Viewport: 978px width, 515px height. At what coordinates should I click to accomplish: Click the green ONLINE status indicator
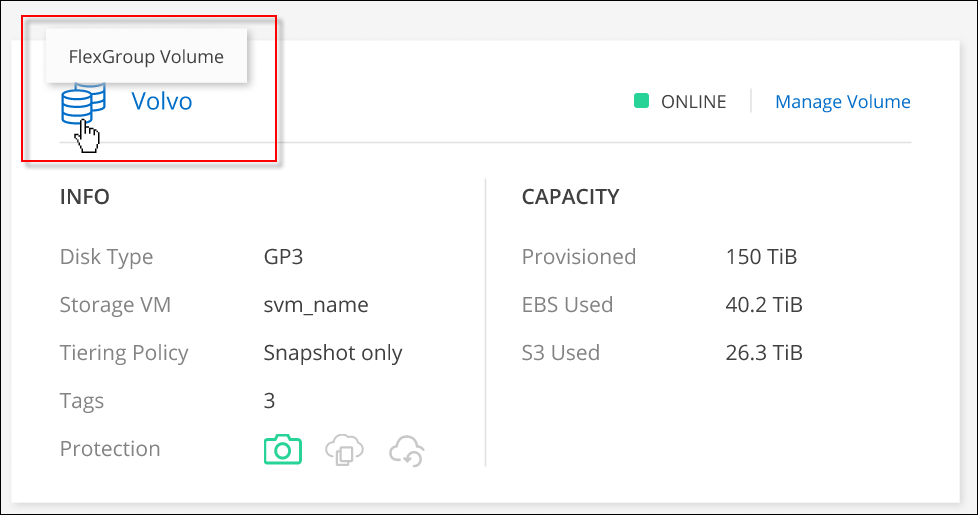click(642, 101)
